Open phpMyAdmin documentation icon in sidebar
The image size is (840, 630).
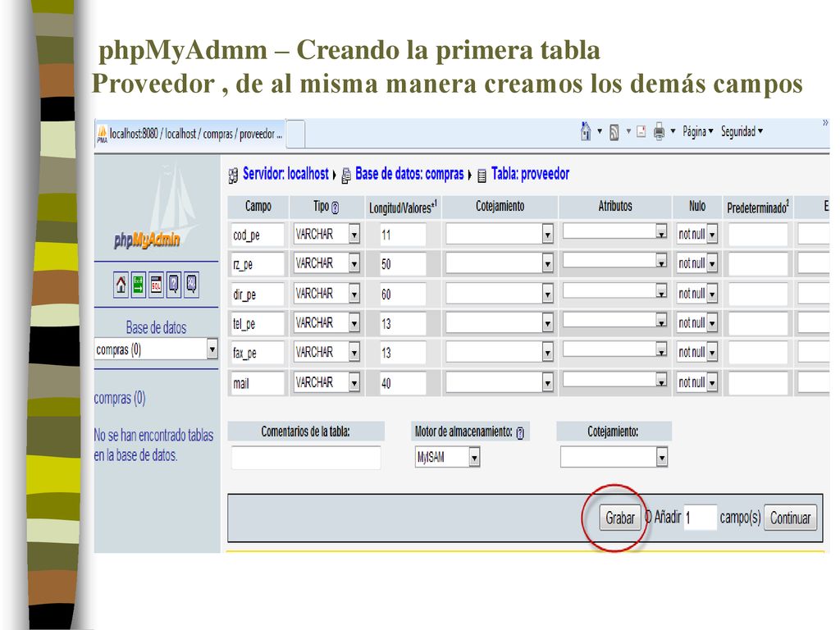click(174, 285)
